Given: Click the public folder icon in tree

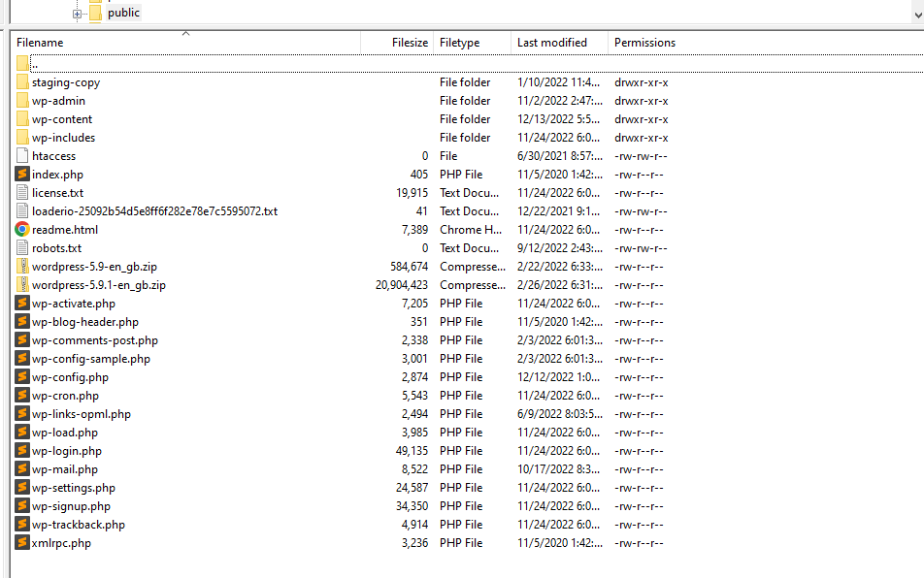Looking at the screenshot, I should 95,14.
